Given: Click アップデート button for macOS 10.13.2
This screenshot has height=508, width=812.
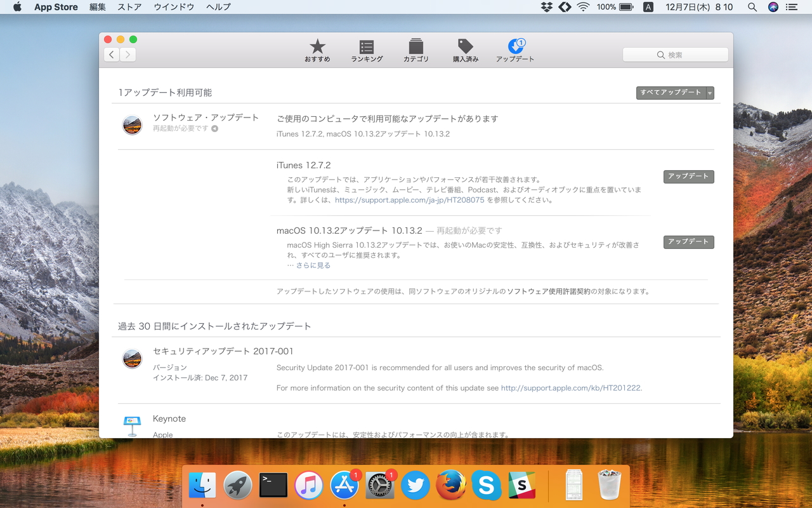Looking at the screenshot, I should pyautogui.click(x=689, y=242).
